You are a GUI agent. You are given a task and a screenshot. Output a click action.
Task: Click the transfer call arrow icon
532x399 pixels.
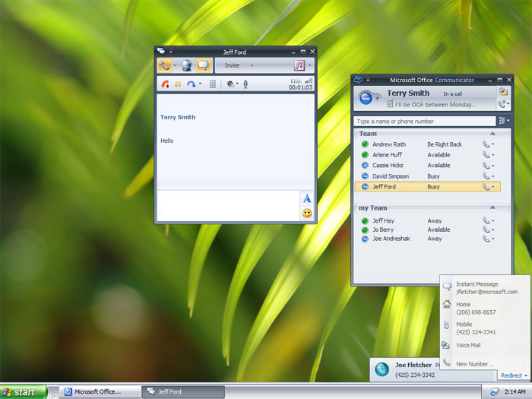(191, 84)
